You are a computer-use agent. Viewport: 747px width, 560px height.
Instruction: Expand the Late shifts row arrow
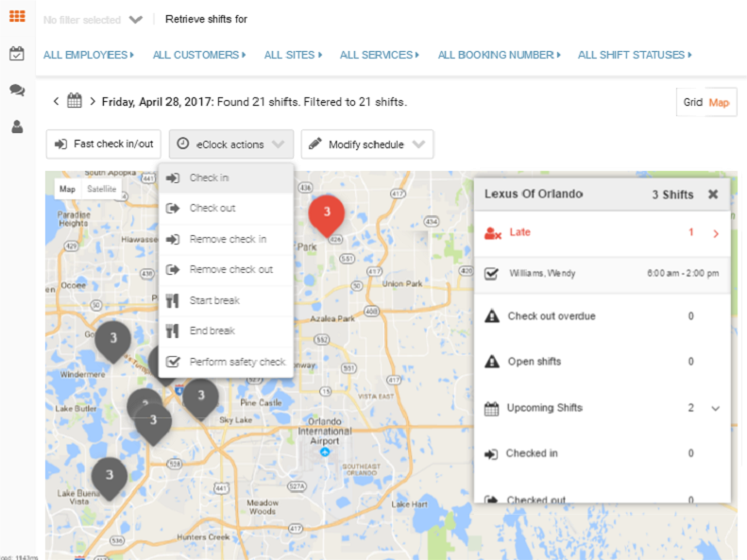pyautogui.click(x=715, y=233)
